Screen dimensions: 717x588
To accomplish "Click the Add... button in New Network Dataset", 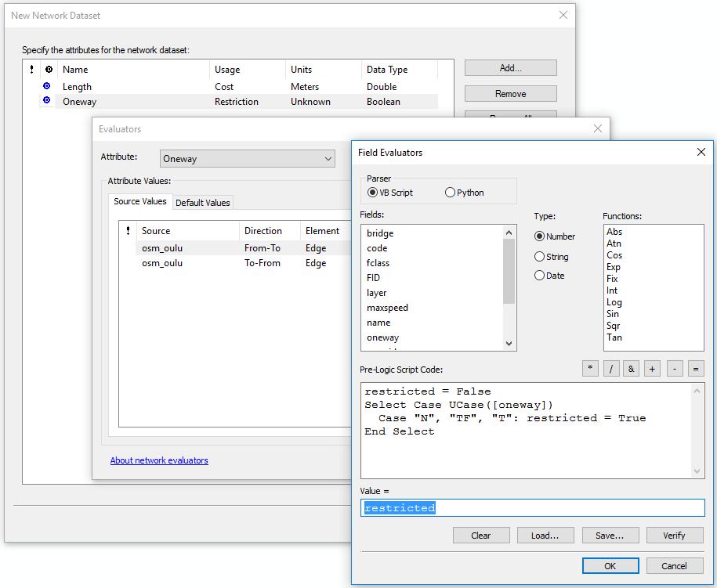I will click(x=511, y=68).
